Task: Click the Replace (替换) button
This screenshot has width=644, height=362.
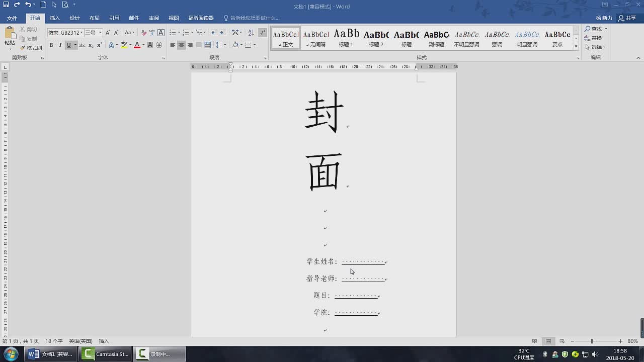Action: click(593, 38)
